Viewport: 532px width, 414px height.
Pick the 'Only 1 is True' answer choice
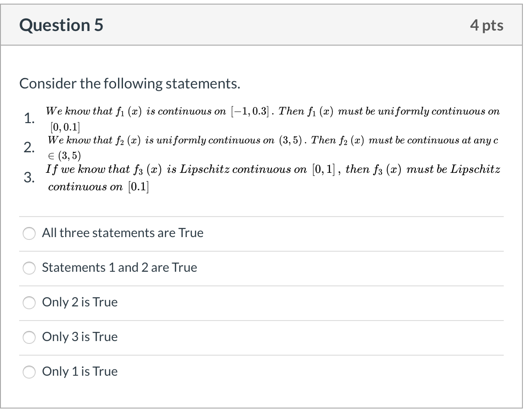(x=29, y=372)
